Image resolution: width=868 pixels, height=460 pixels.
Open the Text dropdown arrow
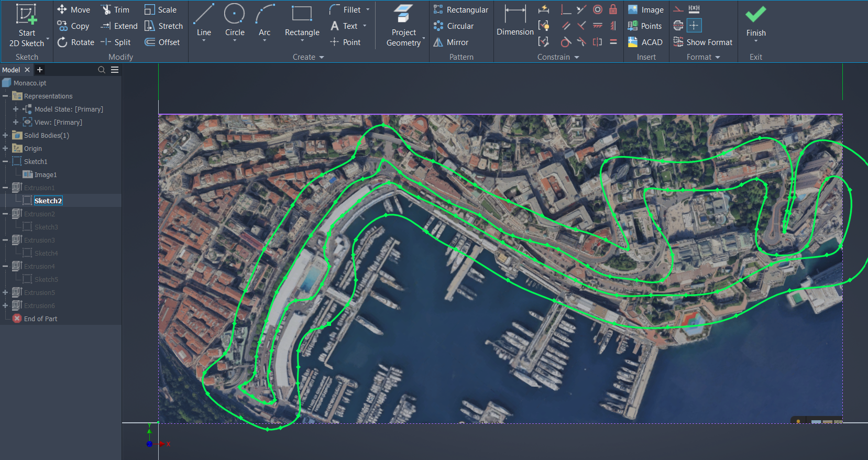tap(365, 26)
